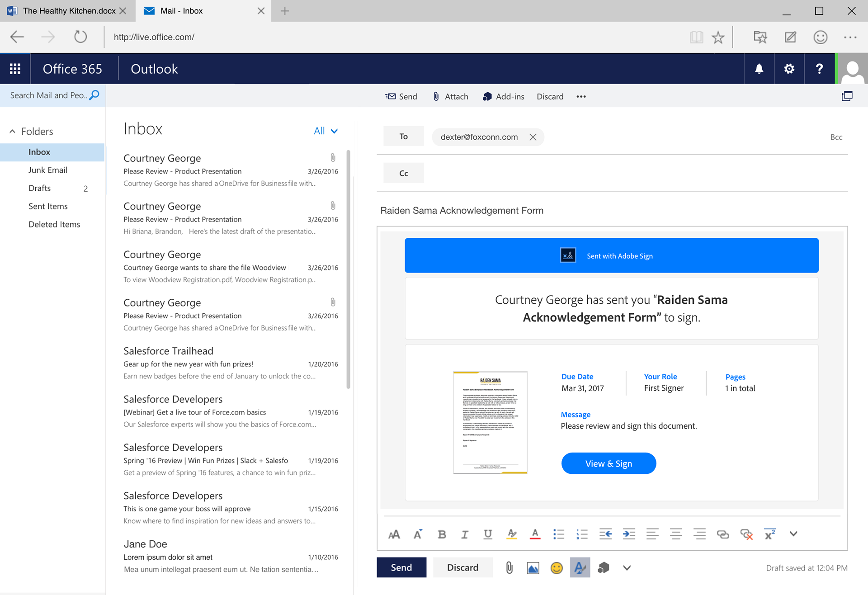Align text left

coord(652,534)
